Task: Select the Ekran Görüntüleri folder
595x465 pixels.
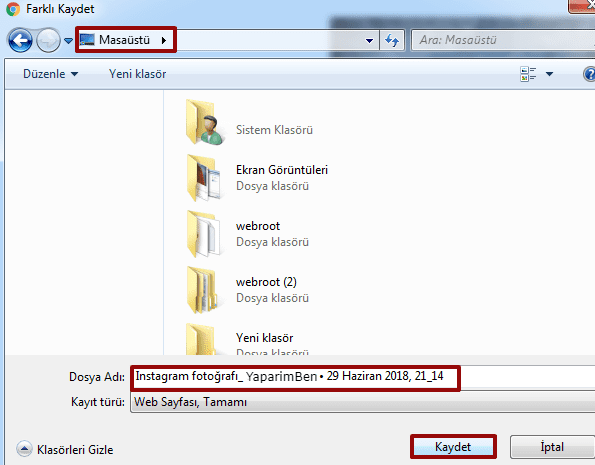Action: pos(257,178)
